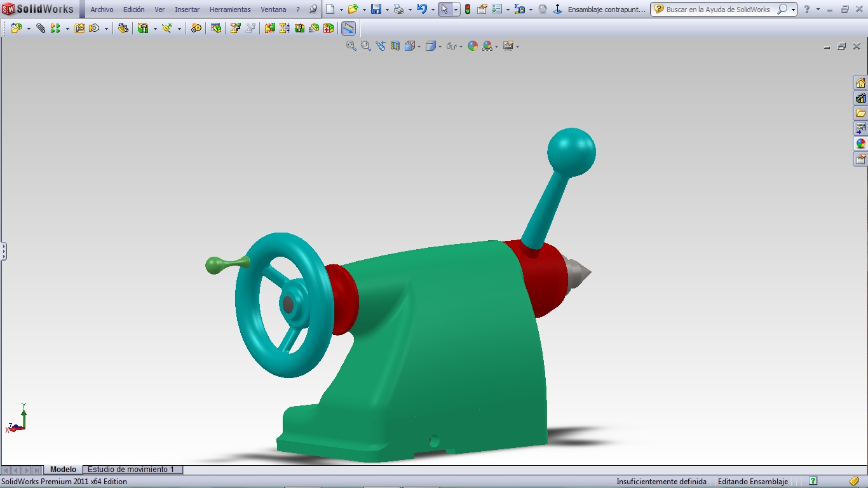Screen dimensions: 868x488
Task: Expand the search options dropdown arrow
Action: click(x=793, y=10)
